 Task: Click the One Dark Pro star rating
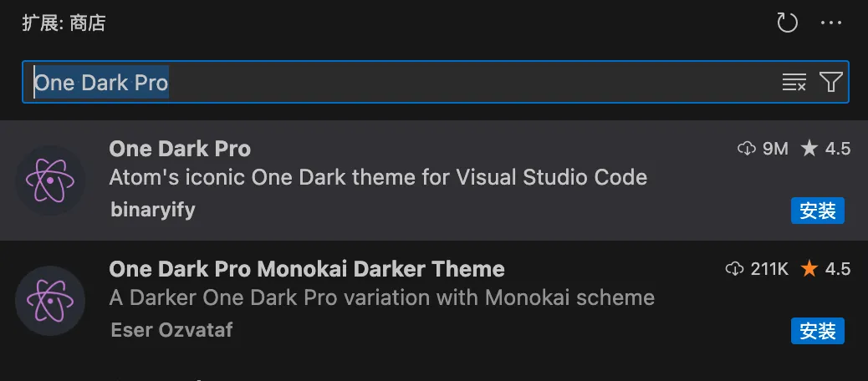825,149
